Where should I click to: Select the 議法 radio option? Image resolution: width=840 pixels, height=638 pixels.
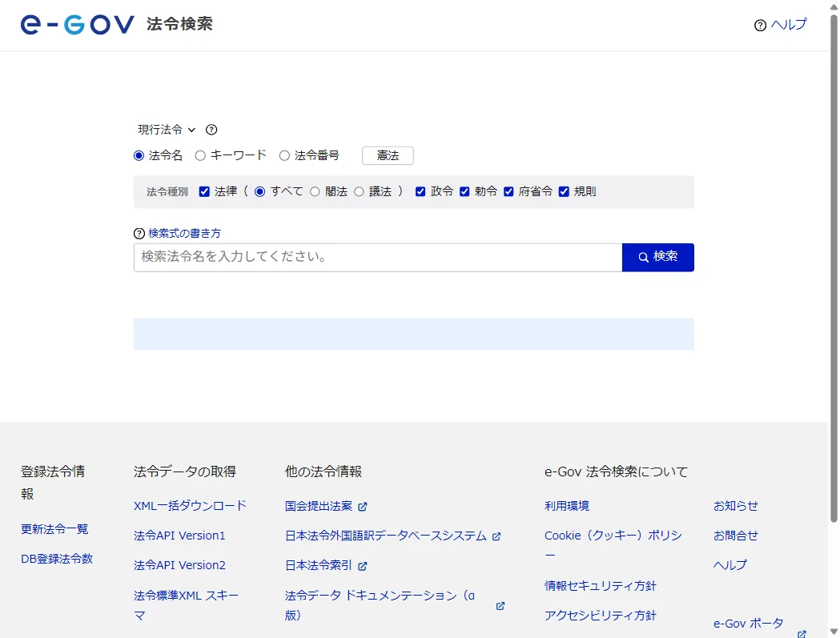[x=359, y=192]
